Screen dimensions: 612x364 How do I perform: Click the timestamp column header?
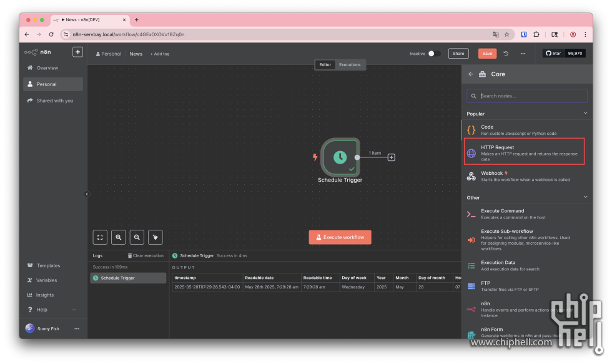click(207, 278)
